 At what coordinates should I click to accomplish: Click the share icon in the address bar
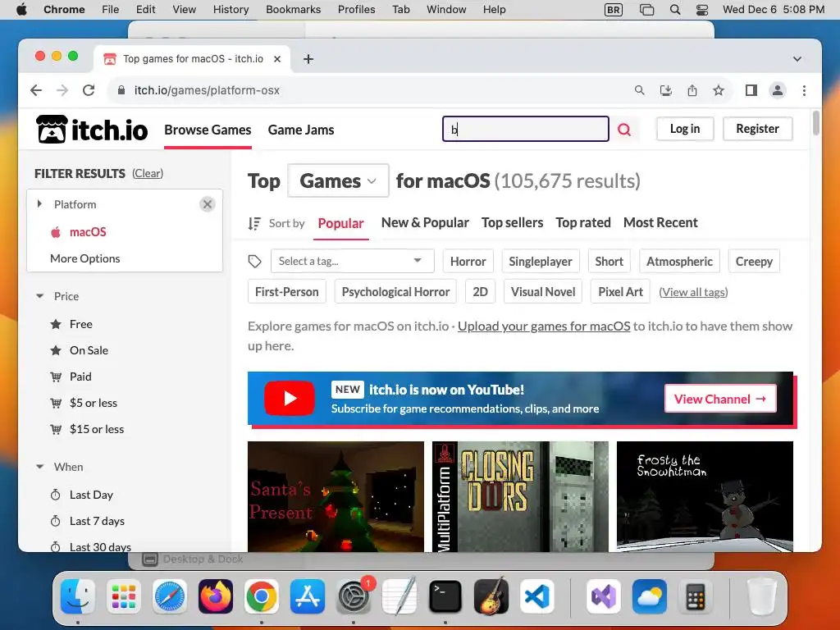pyautogui.click(x=692, y=90)
